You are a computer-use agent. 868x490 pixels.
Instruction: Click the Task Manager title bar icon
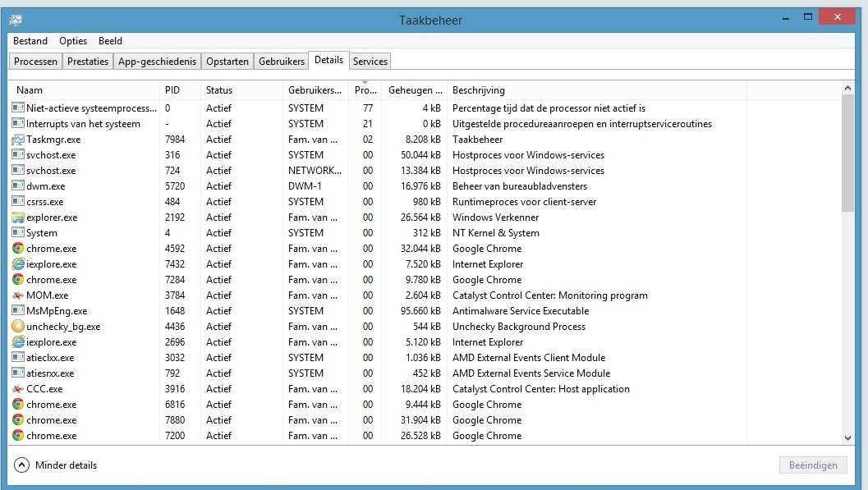(16, 20)
